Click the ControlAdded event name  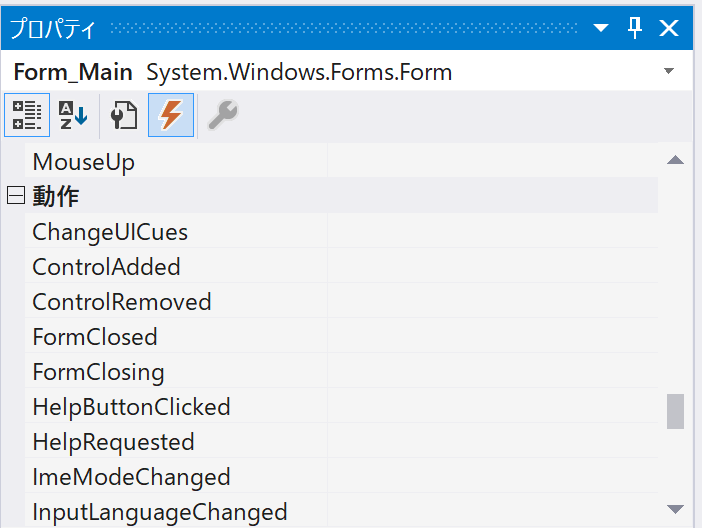point(106,267)
